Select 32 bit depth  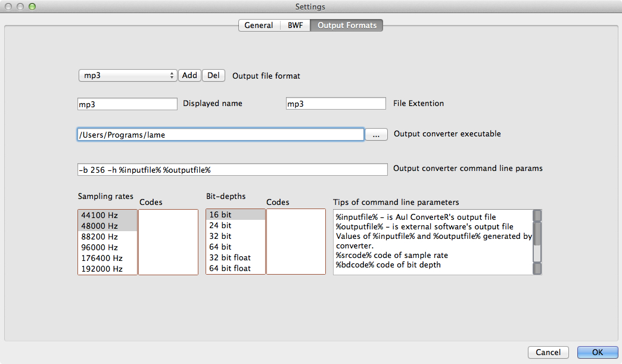tap(235, 236)
